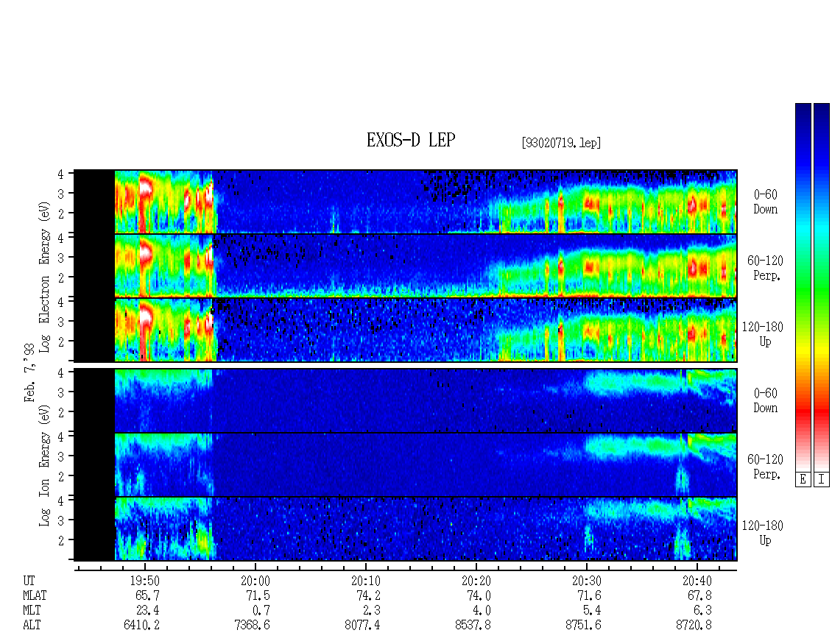Click the ion 120-180 Up spectrogram panel
Viewport: 832px width, 644px height.
tap(406, 529)
